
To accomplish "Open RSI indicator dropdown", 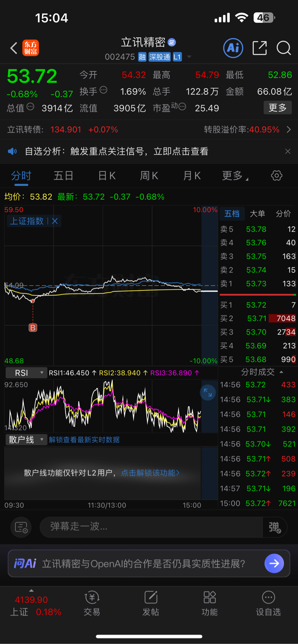I will point(26,373).
